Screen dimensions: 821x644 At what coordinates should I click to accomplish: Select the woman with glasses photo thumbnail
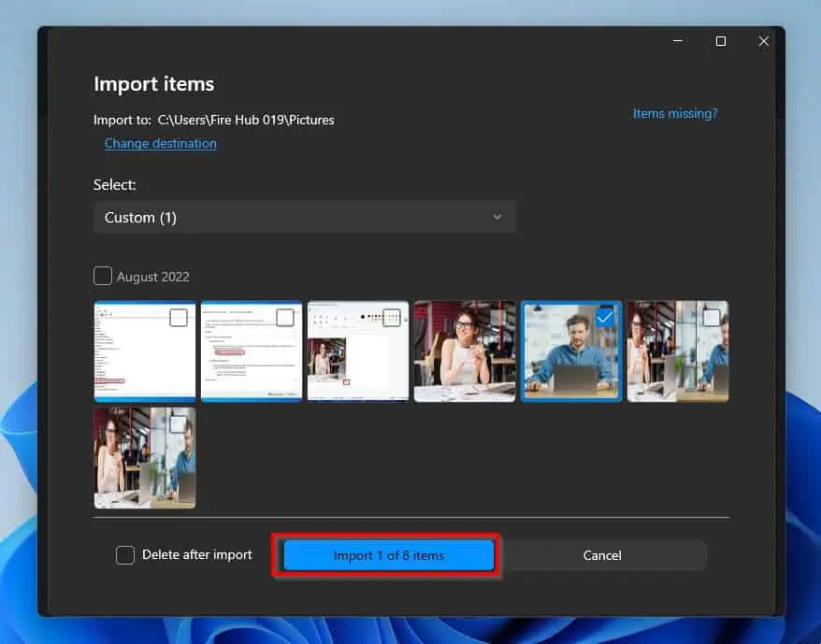(465, 351)
